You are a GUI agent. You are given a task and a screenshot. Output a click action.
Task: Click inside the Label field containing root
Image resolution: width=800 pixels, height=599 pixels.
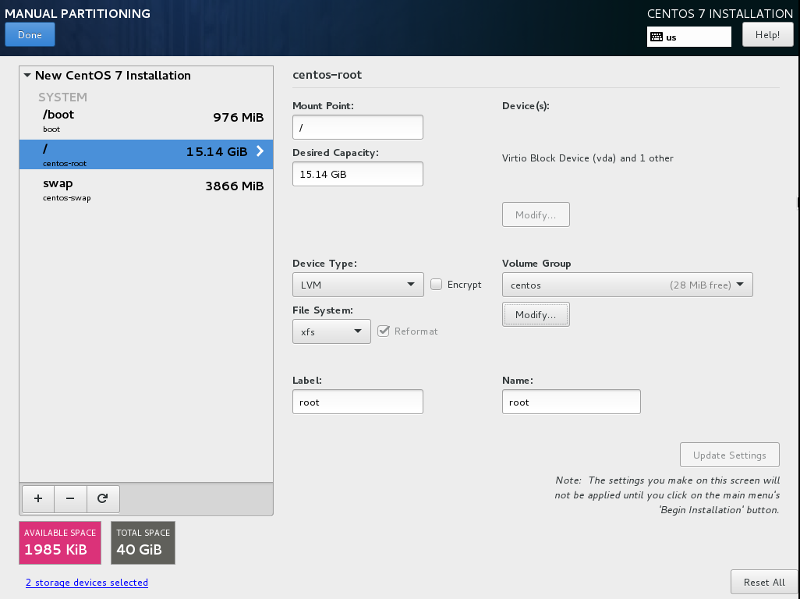point(357,401)
